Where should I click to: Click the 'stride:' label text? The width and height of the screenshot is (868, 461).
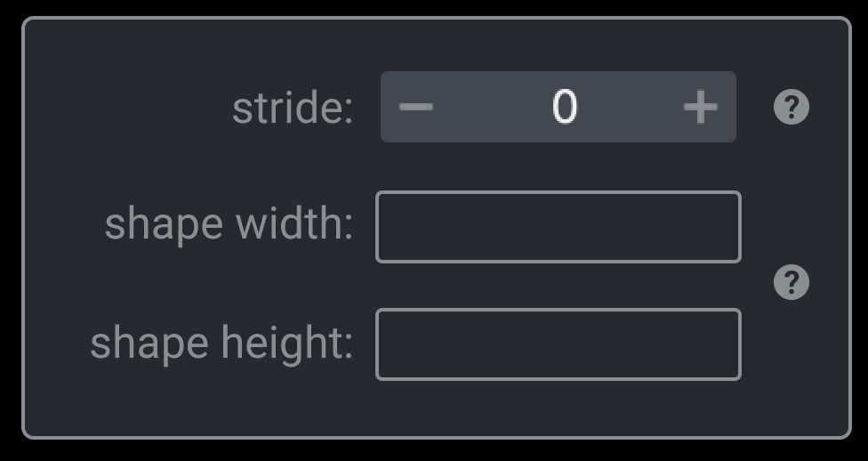[293, 108]
